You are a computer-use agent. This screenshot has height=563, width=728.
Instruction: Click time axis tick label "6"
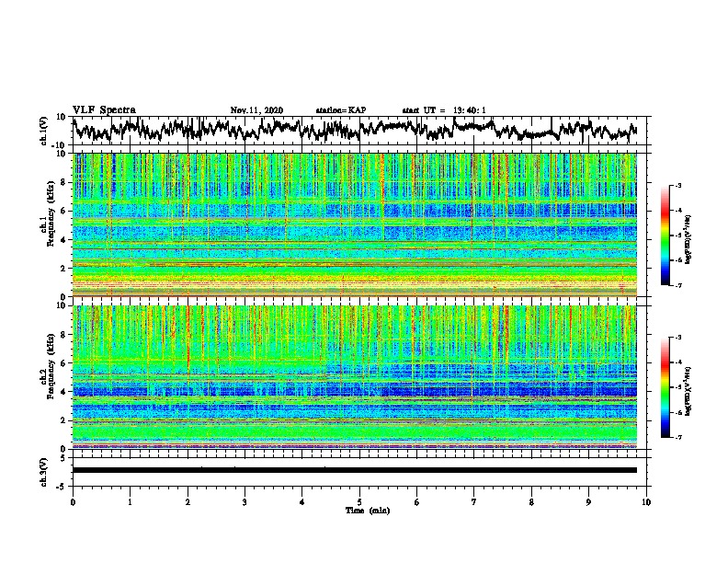pos(417,502)
